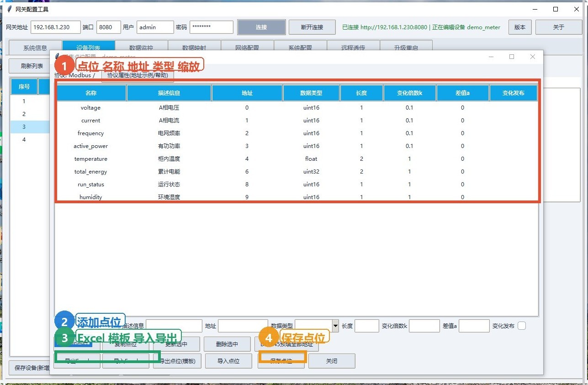Click the 关闭 button in dialog
This screenshot has width=588, height=385.
pyautogui.click(x=332, y=361)
